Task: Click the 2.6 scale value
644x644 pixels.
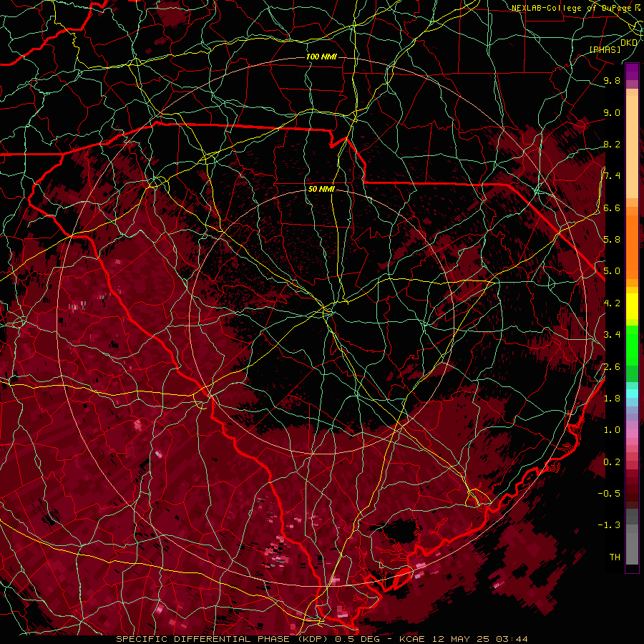Action: 612,367
